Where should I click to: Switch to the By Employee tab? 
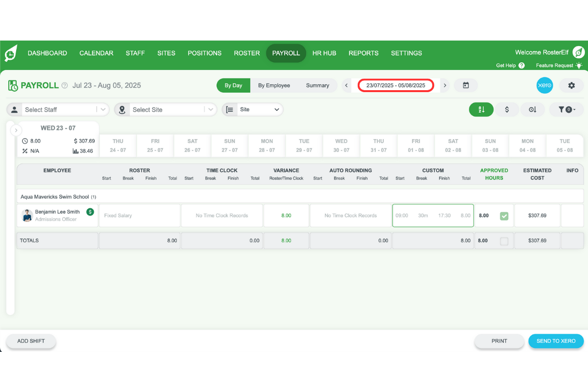pyautogui.click(x=274, y=85)
